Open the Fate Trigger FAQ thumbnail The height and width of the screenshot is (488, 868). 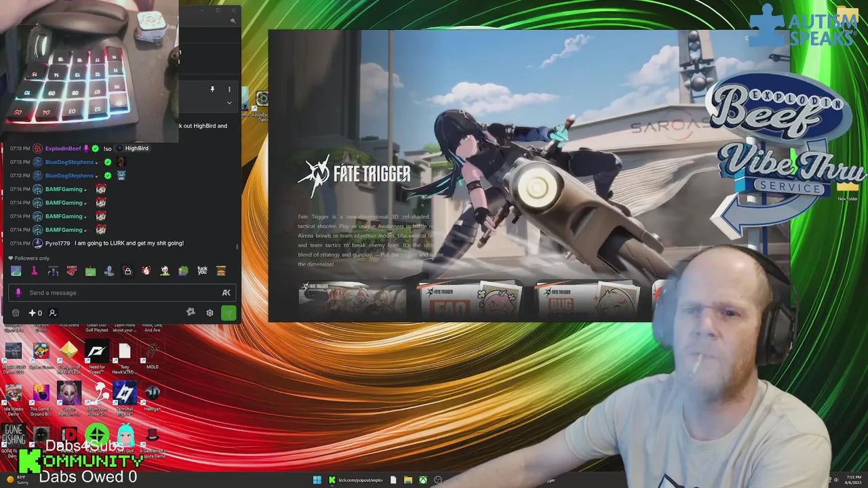click(470, 299)
